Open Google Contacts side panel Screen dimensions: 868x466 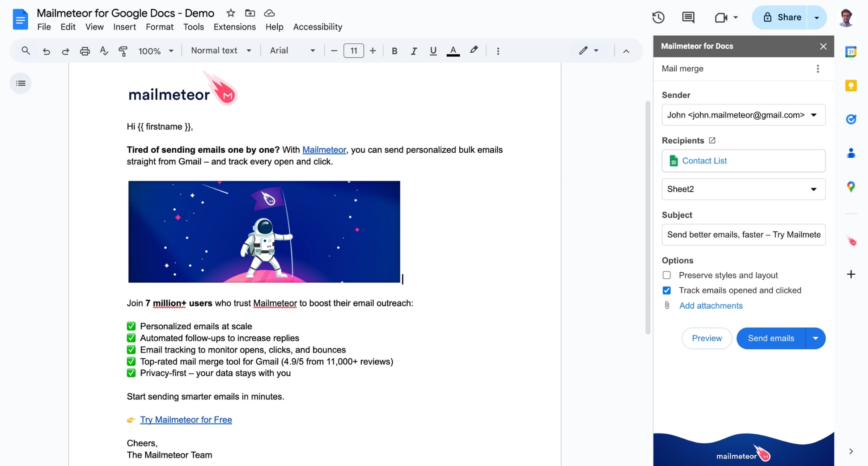[x=851, y=153]
